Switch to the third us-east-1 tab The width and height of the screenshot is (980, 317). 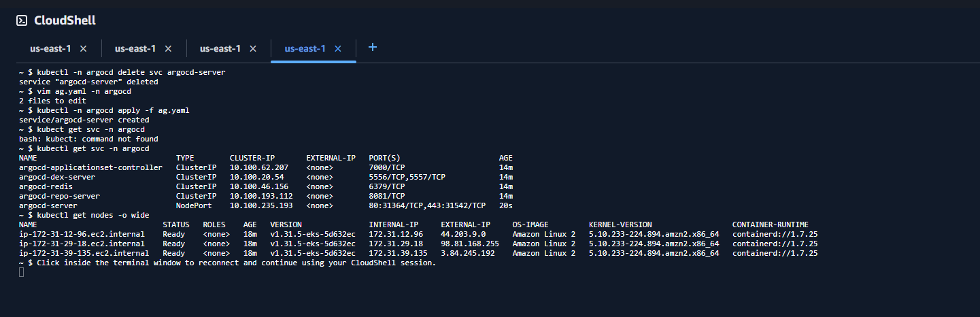pos(220,49)
